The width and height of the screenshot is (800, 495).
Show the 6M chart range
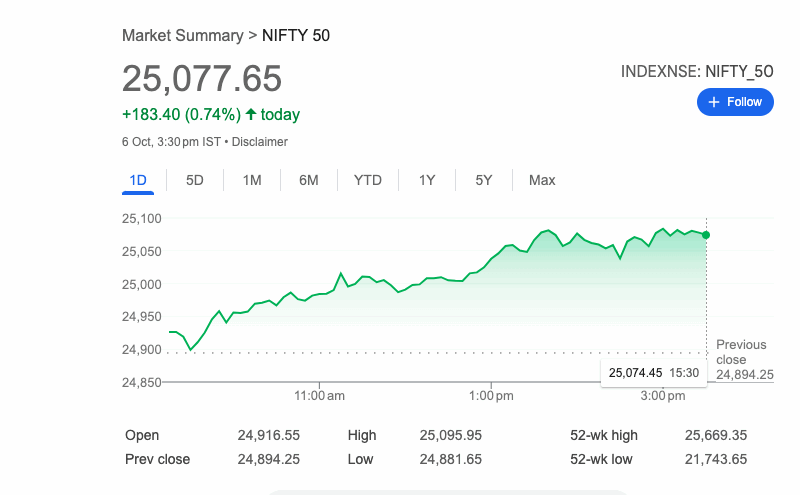click(309, 180)
